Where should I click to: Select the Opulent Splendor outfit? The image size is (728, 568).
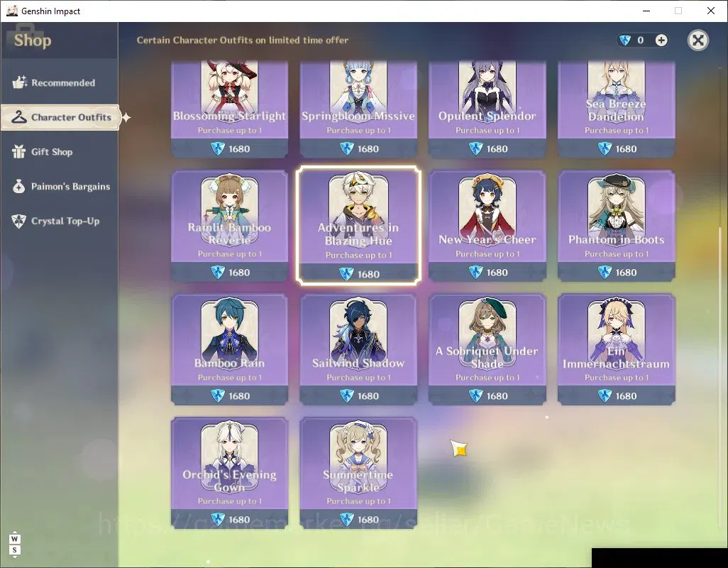[487, 109]
